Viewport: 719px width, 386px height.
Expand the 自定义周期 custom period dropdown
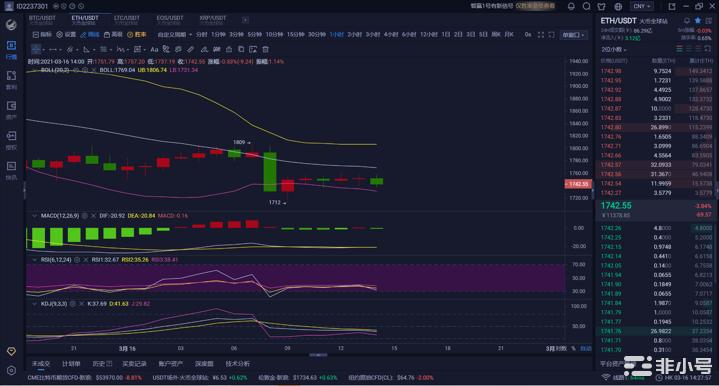click(175, 34)
